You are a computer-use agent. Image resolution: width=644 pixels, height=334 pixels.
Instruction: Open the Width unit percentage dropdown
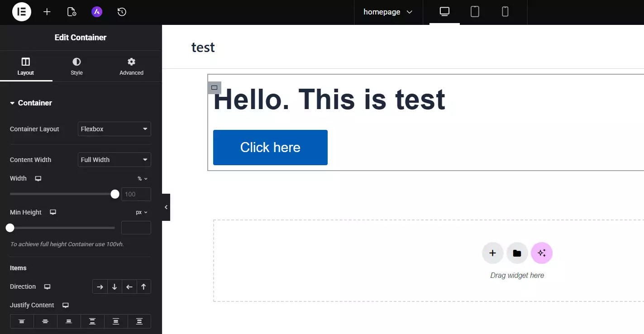[142, 178]
